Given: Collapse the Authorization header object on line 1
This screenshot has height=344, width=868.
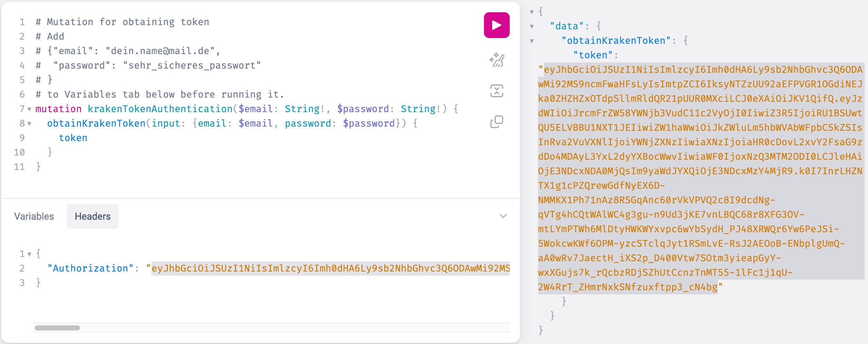Looking at the screenshot, I should [30, 253].
